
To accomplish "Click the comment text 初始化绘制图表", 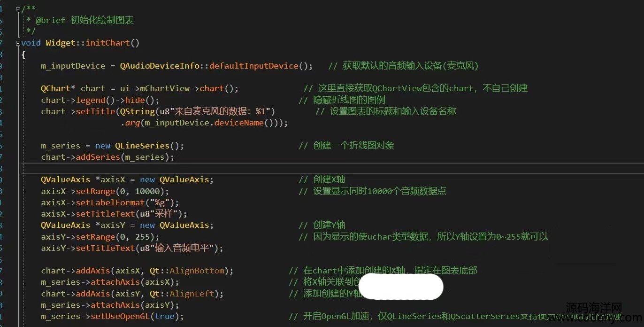I will (x=102, y=20).
